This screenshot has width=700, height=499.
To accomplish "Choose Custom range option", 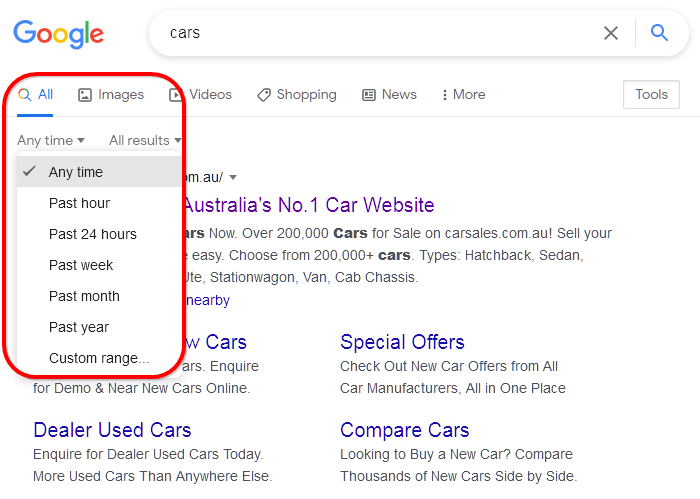I will point(99,358).
